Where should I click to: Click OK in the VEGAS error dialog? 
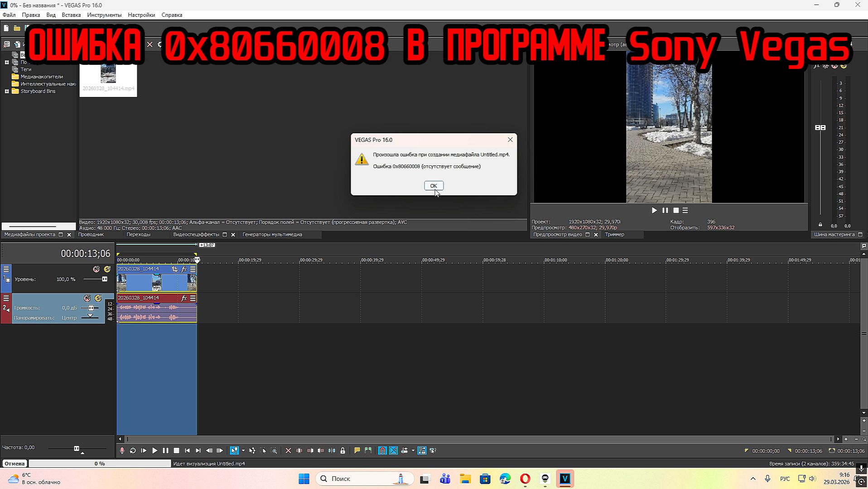pos(434,186)
